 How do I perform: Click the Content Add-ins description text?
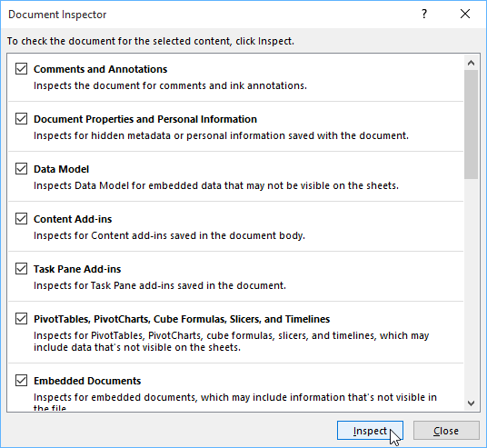[x=169, y=235]
